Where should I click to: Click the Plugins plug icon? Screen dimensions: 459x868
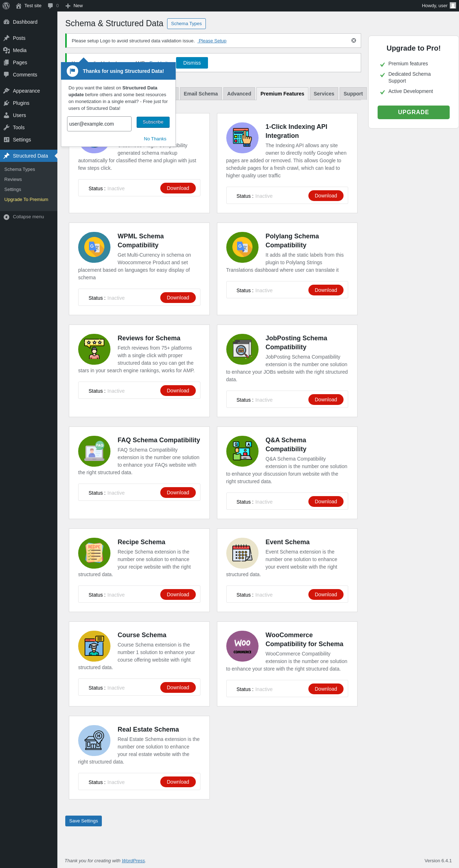pos(6,103)
